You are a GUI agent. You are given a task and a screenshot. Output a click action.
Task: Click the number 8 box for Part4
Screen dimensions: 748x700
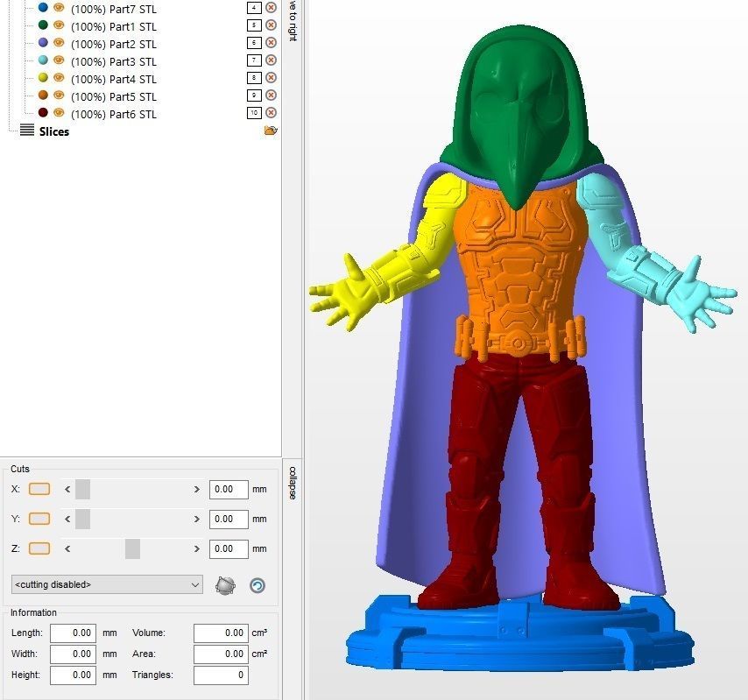(x=254, y=77)
